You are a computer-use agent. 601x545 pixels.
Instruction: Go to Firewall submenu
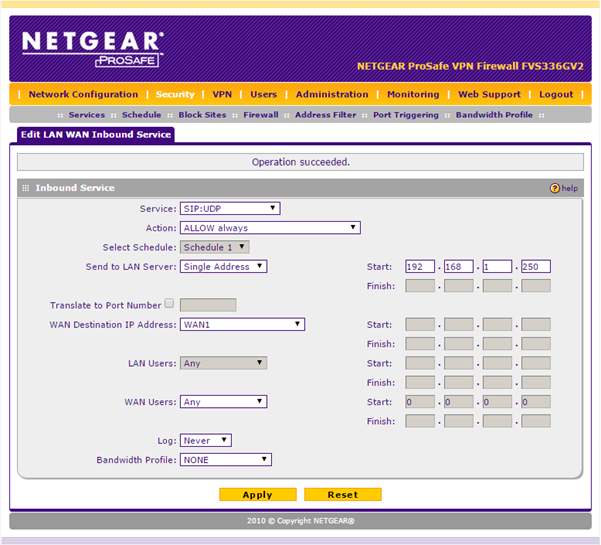pyautogui.click(x=261, y=115)
